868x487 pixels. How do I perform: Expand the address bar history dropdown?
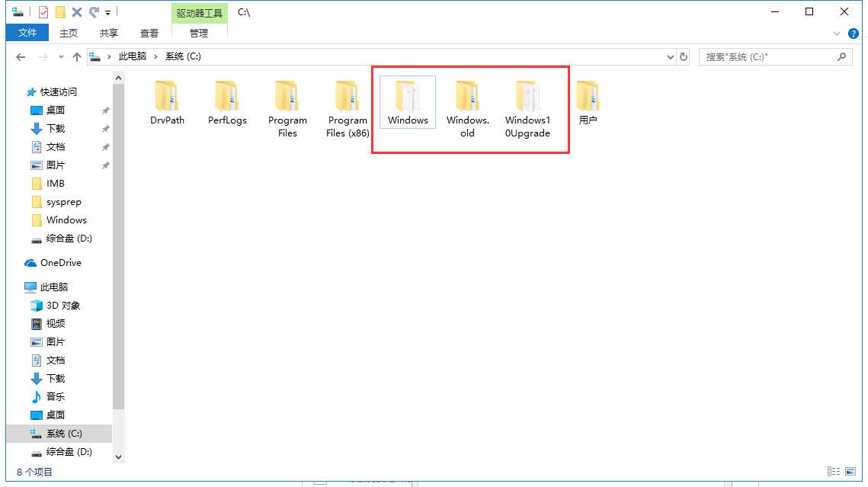[x=670, y=57]
